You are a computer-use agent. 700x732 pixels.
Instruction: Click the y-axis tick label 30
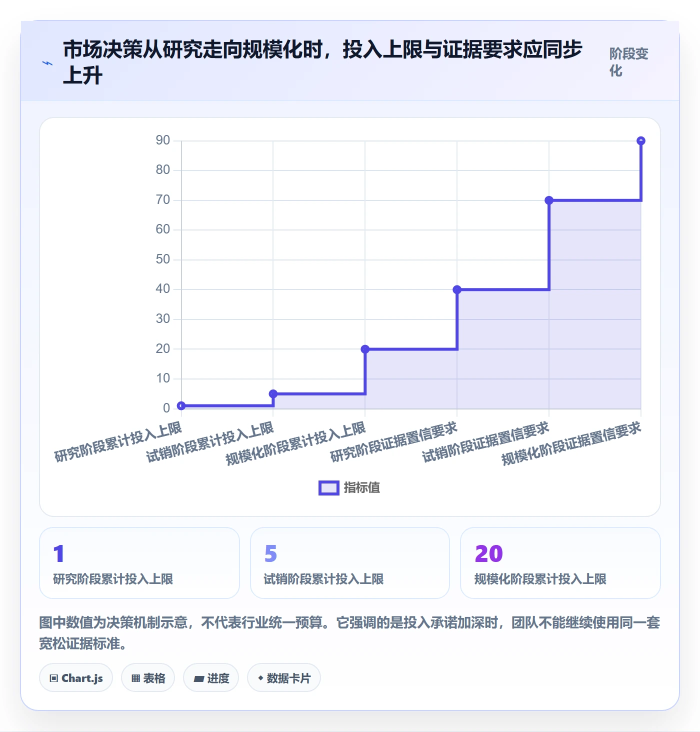(x=163, y=319)
